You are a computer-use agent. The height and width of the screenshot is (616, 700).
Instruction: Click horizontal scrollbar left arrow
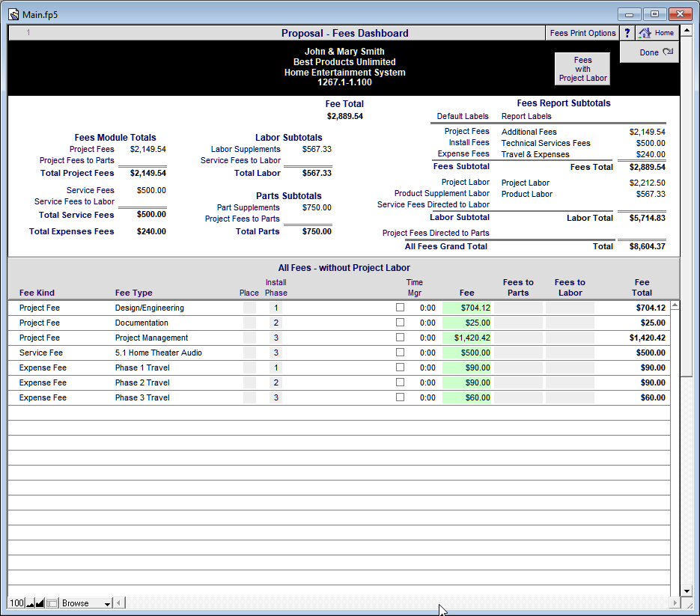tap(119, 603)
